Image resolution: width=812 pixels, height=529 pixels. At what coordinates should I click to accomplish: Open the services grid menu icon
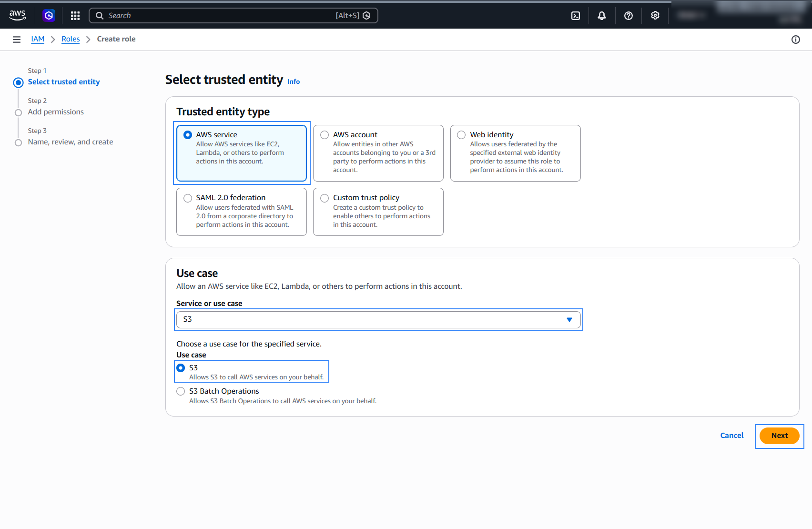75,16
